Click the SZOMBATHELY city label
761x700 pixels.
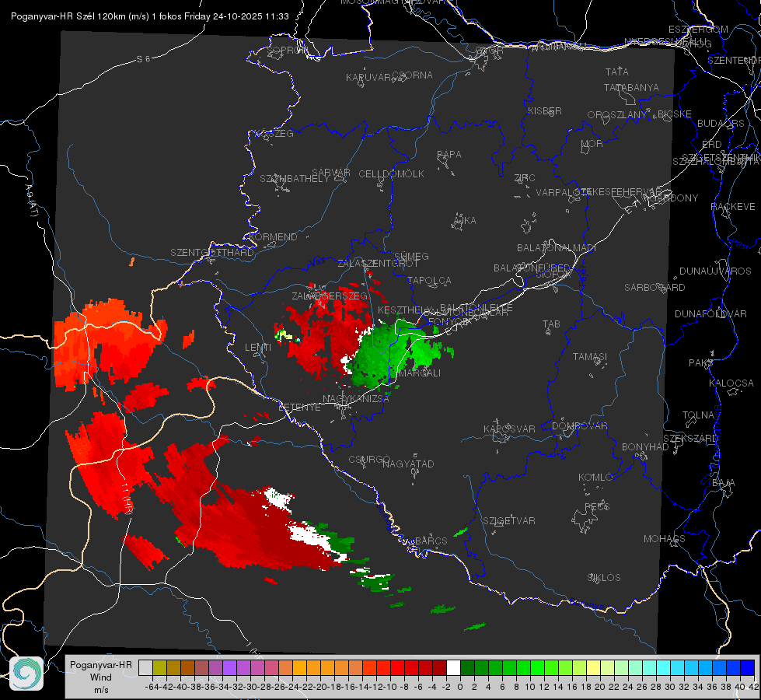[295, 179]
